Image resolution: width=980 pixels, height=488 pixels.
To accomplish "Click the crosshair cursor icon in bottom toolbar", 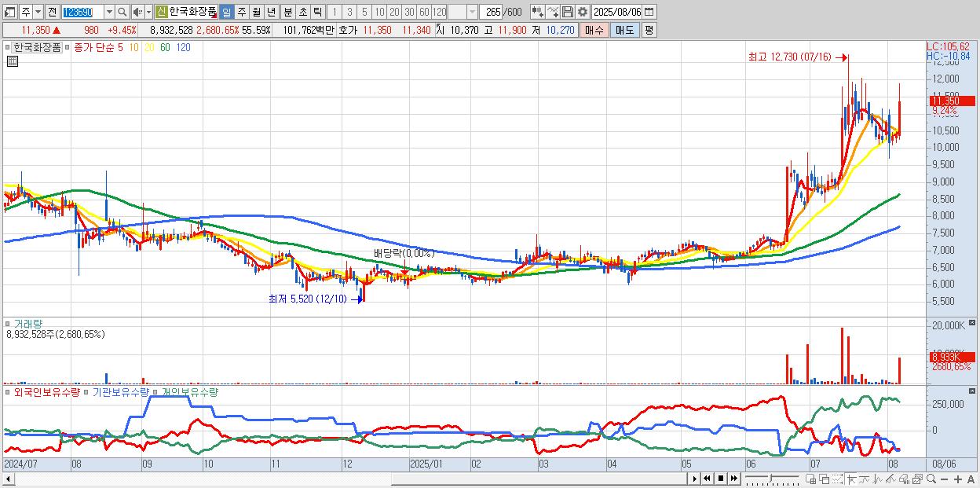I will [851, 479].
